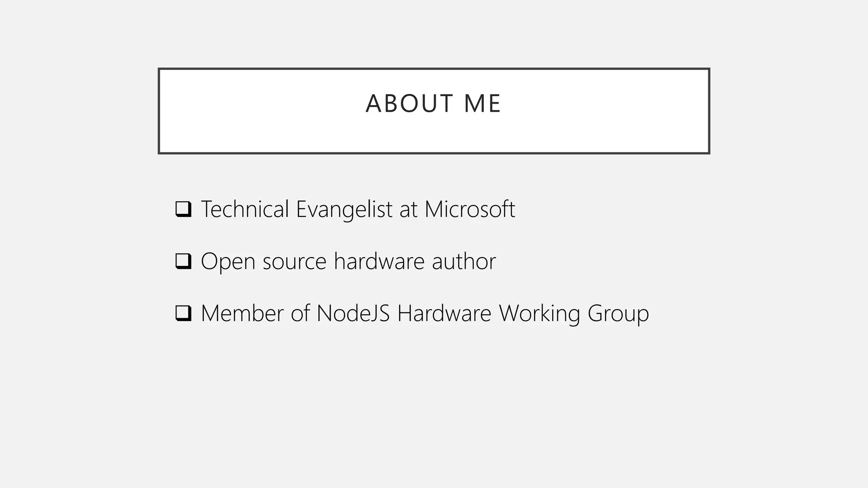
Task: Select the word Evangelist
Action: [344, 210]
